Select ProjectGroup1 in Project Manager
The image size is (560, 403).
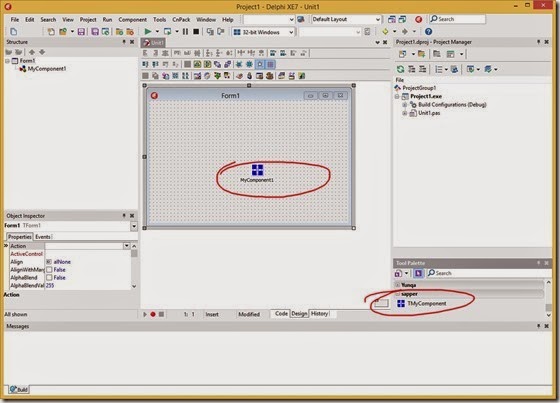pos(419,88)
